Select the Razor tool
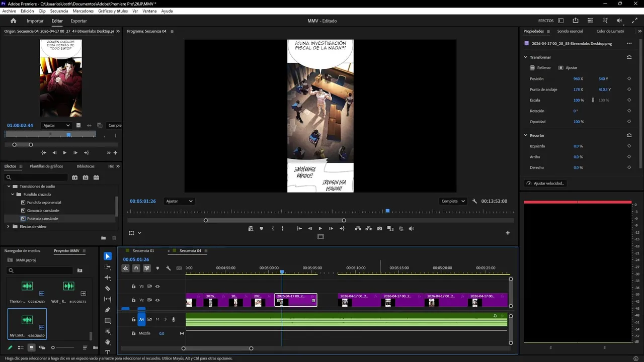 click(x=108, y=289)
